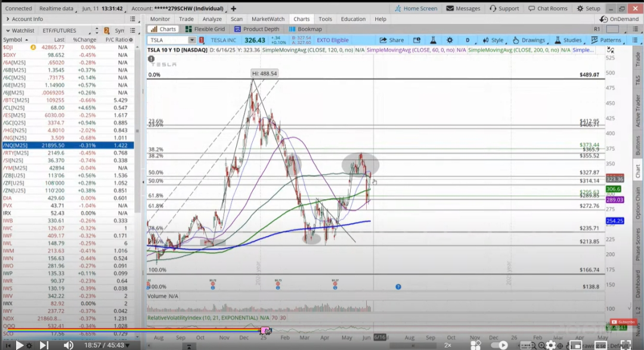Image resolution: width=644 pixels, height=350 pixels.
Task: Switch to the MarketWatch tab
Action: [268, 19]
